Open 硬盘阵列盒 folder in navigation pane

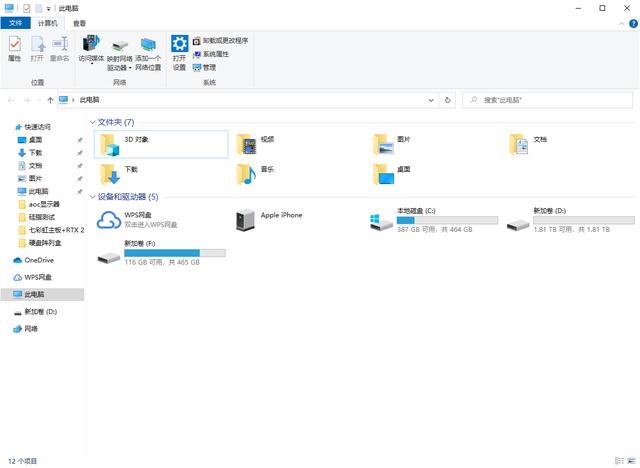click(x=40, y=243)
